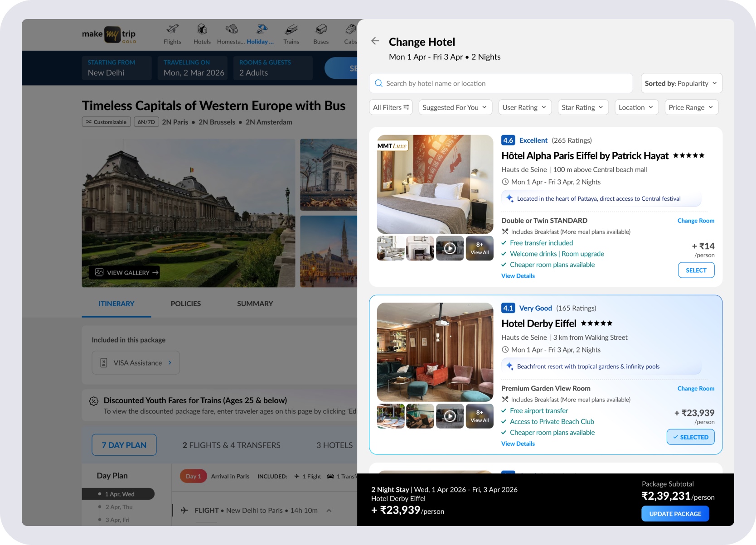Open Holiday packages from the top navigation
The image size is (756, 545).
(x=261, y=34)
